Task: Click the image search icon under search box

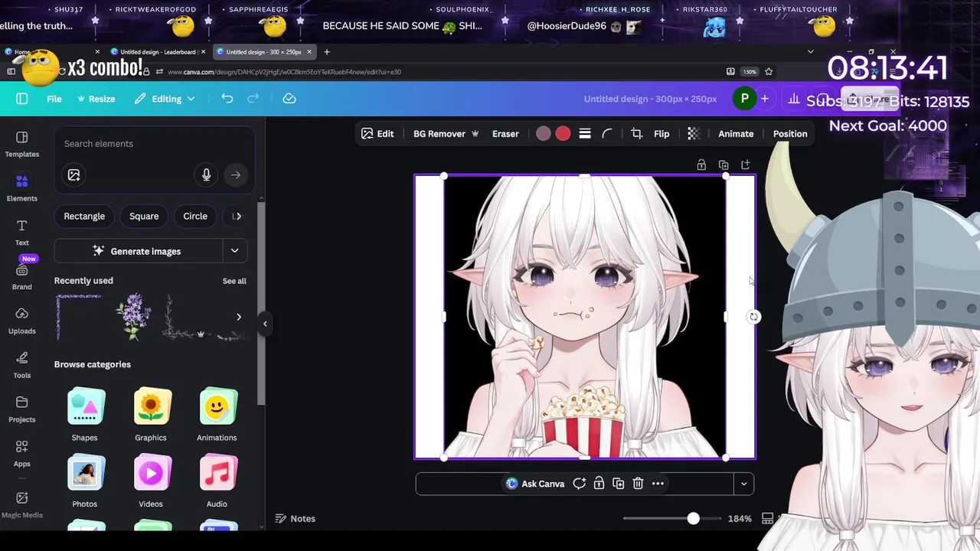Action: pyautogui.click(x=73, y=175)
